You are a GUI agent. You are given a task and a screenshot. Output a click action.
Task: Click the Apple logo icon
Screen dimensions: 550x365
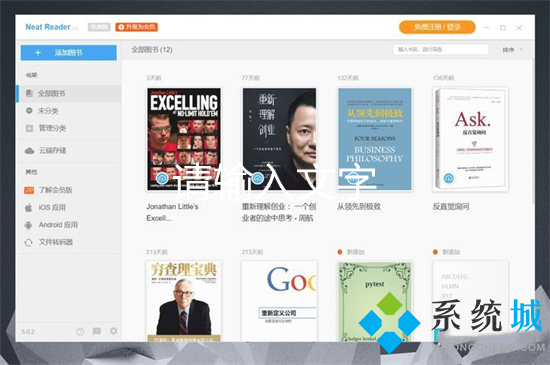pyautogui.click(x=29, y=208)
